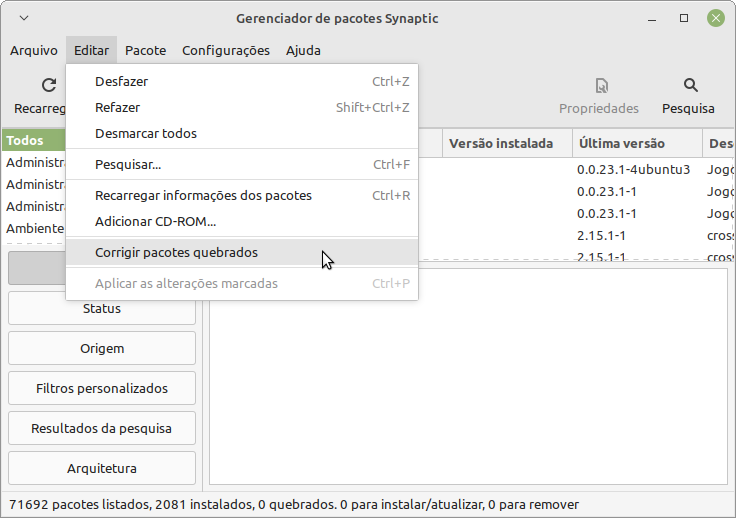Click version 0.0.23.1-4ubuntu3 cell
736x518 pixels.
(x=633, y=169)
